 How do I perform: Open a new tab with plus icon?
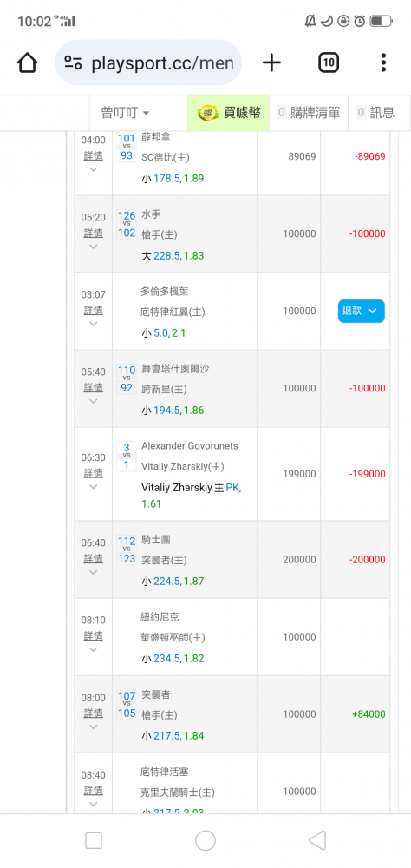271,62
